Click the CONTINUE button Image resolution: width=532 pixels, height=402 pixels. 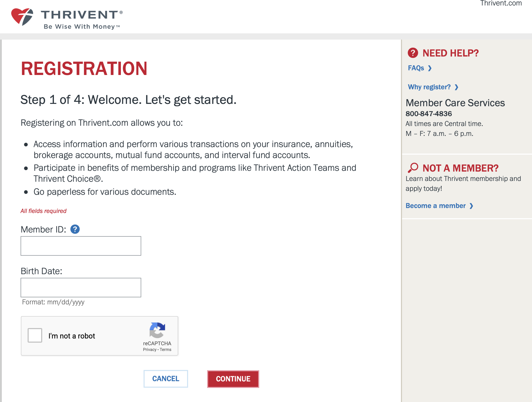tap(233, 379)
